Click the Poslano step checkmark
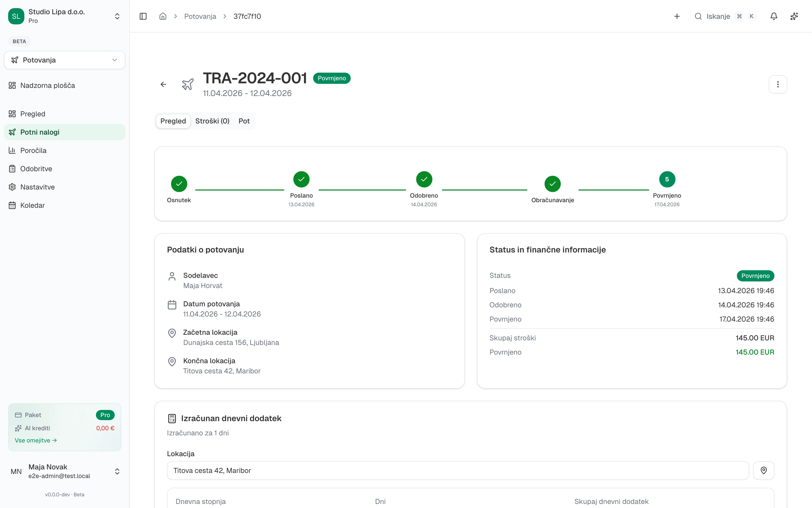Image resolution: width=812 pixels, height=508 pixels. click(301, 179)
